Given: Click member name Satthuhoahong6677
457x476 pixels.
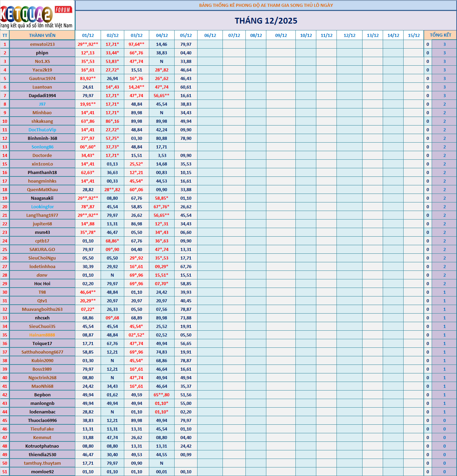Looking at the screenshot, I should pyautogui.click(x=42, y=352).
